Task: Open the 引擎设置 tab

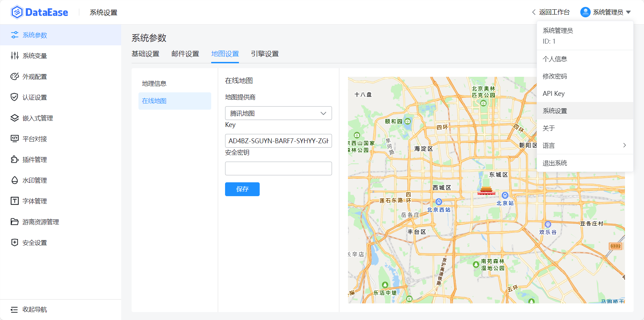Action: coord(265,54)
